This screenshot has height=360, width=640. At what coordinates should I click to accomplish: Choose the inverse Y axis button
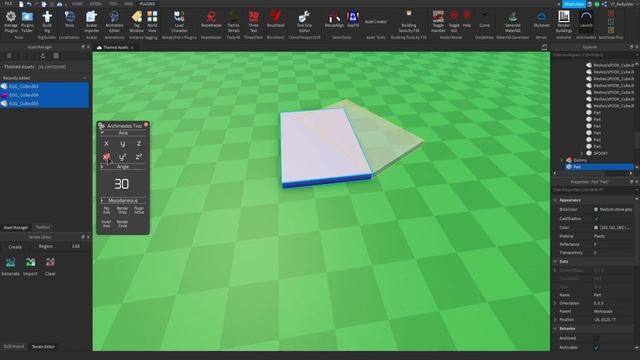coord(122,157)
